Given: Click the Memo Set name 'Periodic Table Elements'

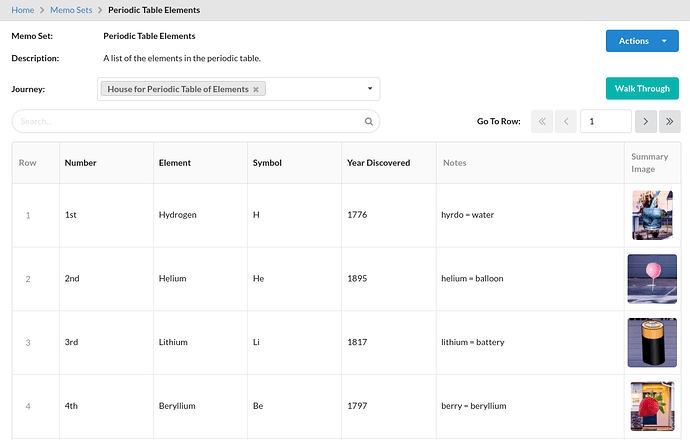Looking at the screenshot, I should tap(149, 36).
